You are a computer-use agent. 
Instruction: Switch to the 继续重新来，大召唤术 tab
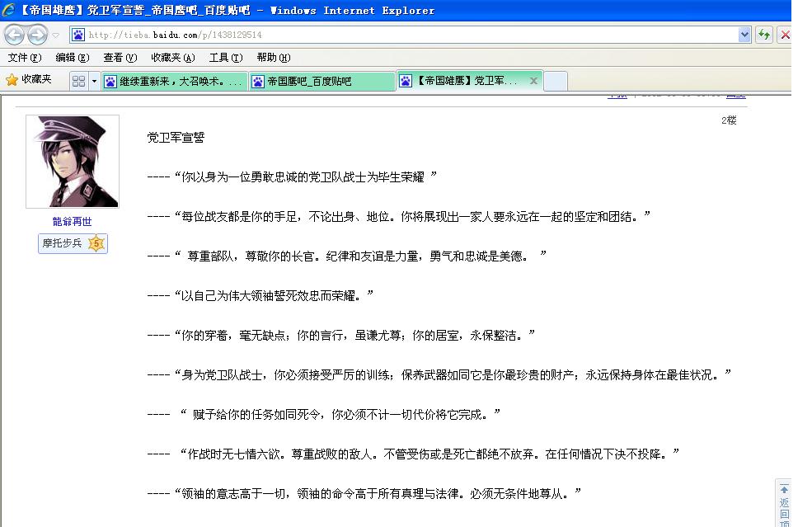tap(175, 81)
